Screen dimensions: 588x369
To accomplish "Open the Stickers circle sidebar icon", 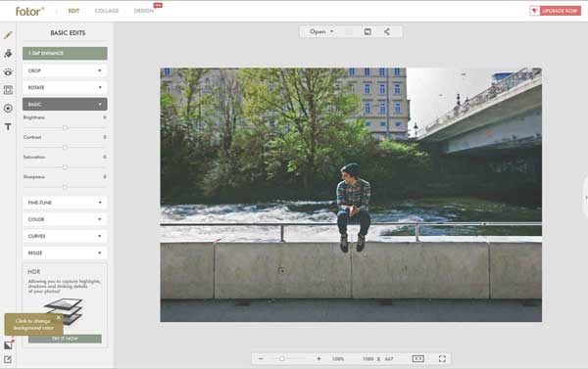I will (8, 109).
